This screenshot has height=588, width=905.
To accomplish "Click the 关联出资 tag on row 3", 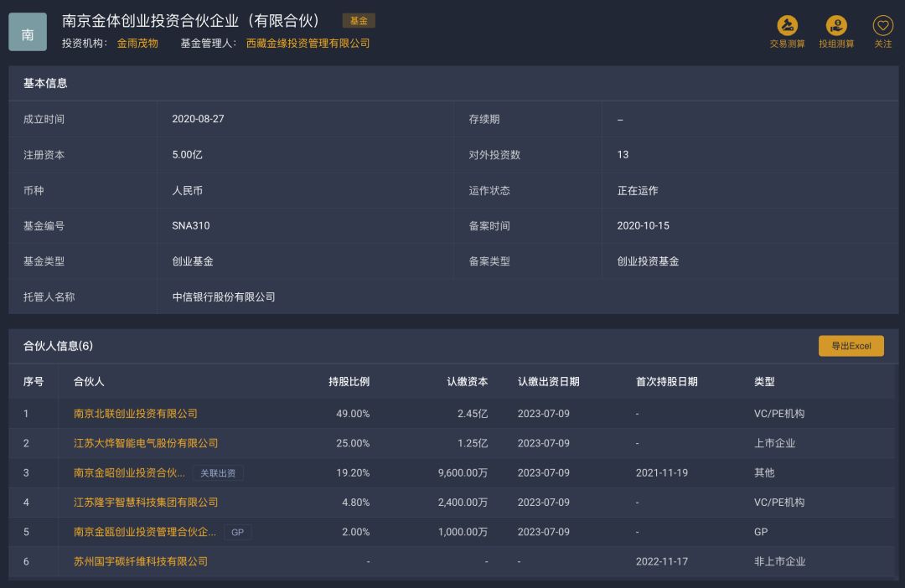I will [220, 472].
